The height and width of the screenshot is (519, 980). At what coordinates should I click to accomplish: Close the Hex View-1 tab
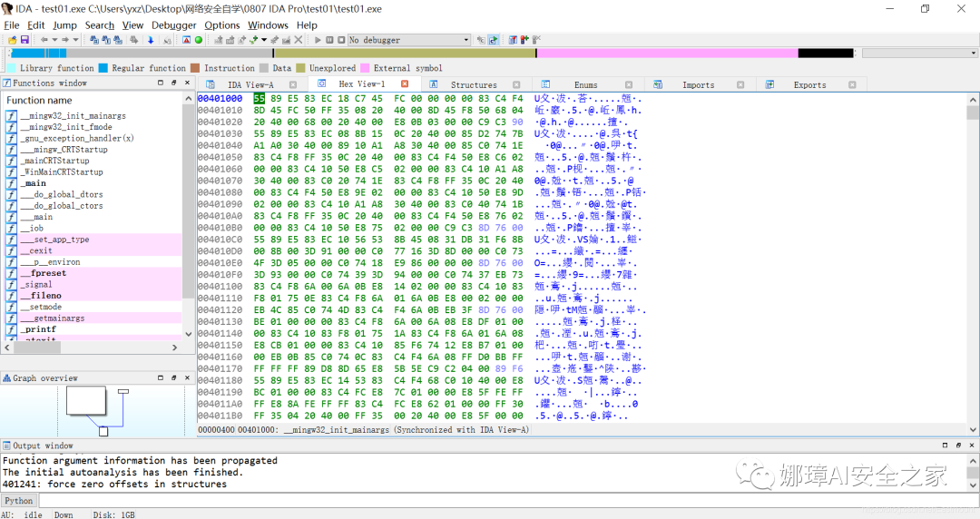click(405, 83)
